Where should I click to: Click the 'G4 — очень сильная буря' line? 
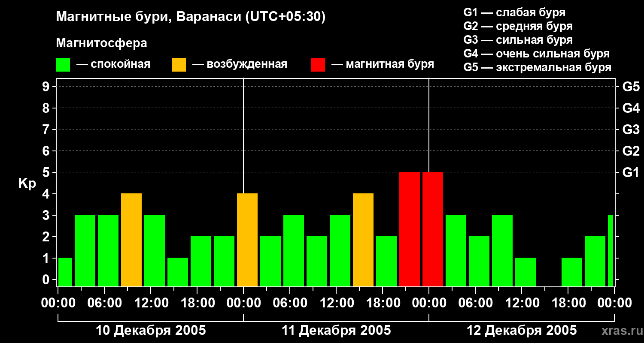(x=537, y=54)
